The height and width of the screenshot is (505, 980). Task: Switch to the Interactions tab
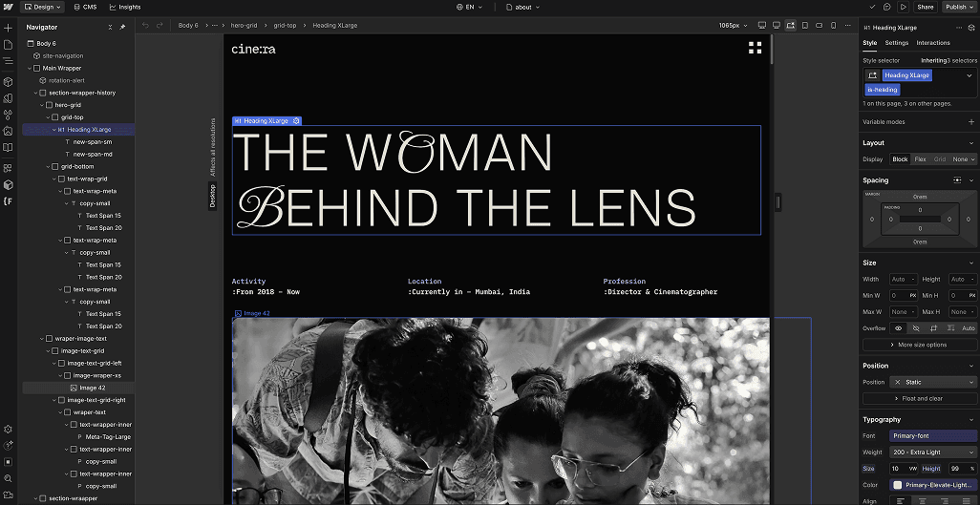click(933, 43)
